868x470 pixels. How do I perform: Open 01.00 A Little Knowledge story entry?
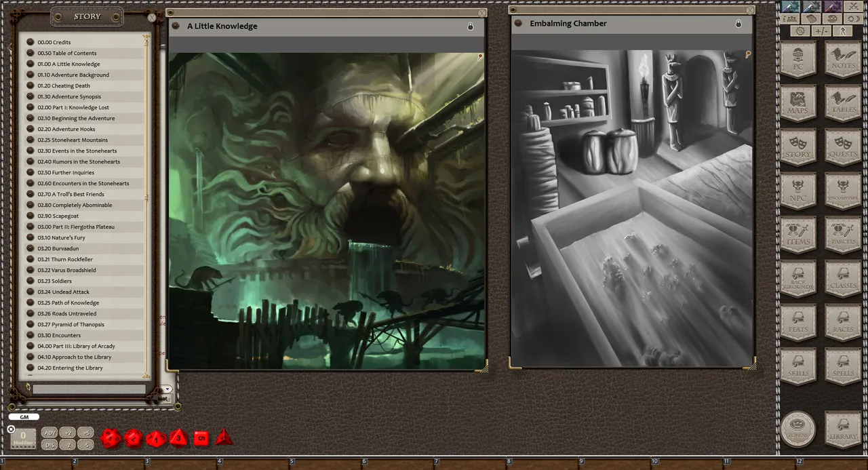tap(84, 64)
